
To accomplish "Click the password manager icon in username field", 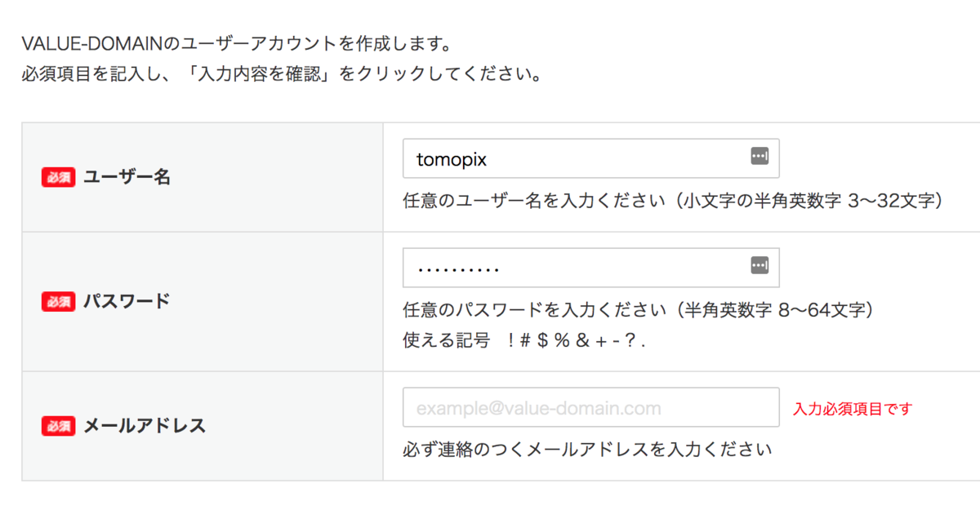I will [759, 156].
